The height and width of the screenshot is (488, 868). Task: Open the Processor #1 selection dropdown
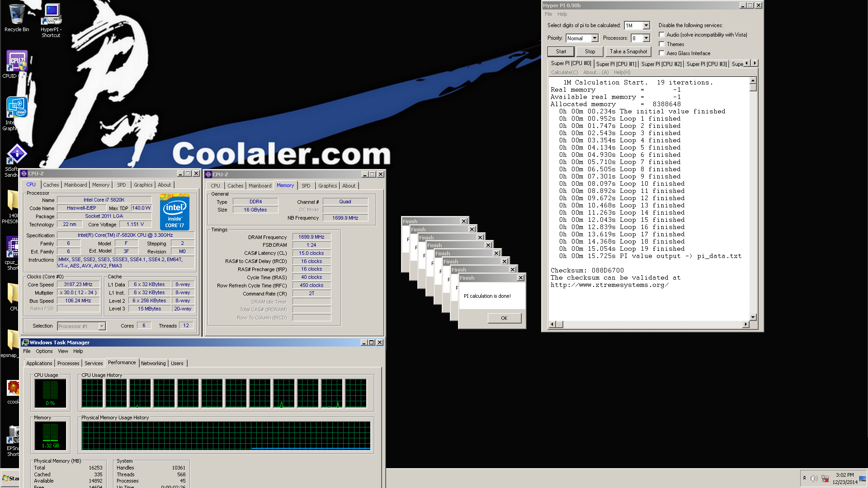pos(102,326)
